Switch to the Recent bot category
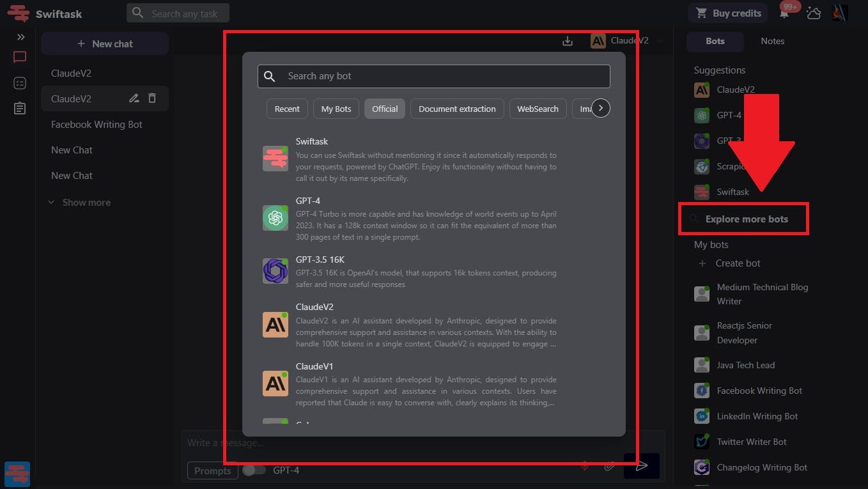Image resolution: width=868 pixels, height=489 pixels. click(x=287, y=109)
